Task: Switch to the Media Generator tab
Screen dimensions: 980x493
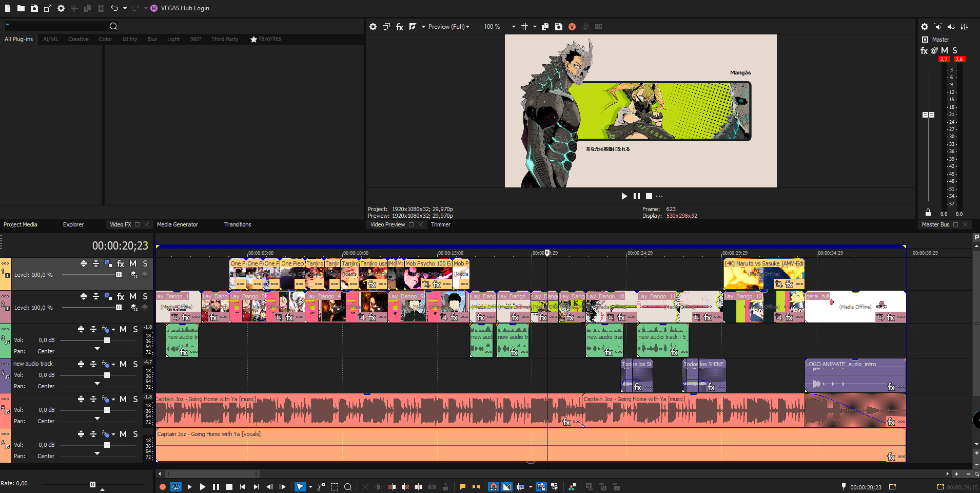Action: (x=178, y=224)
